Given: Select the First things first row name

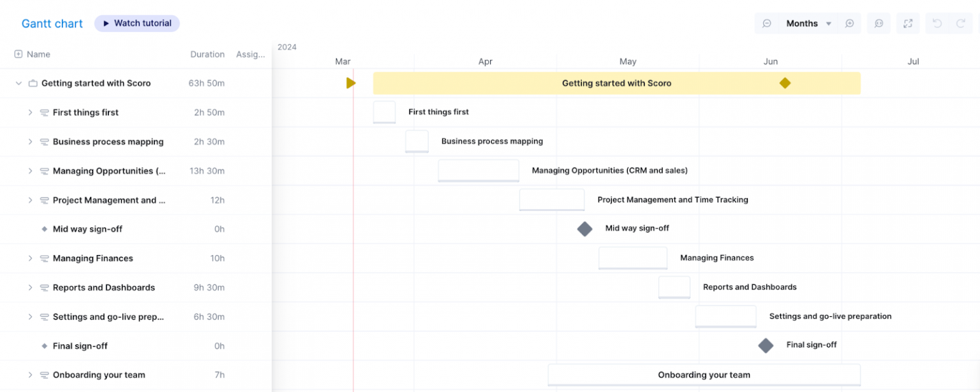Looking at the screenshot, I should click(85, 112).
